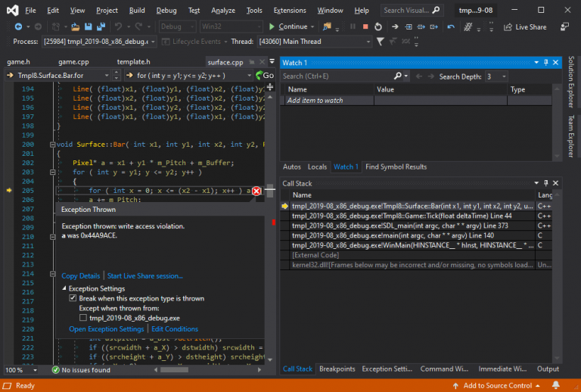
Task: Close the surface.cpp tab
Action: click(x=262, y=62)
